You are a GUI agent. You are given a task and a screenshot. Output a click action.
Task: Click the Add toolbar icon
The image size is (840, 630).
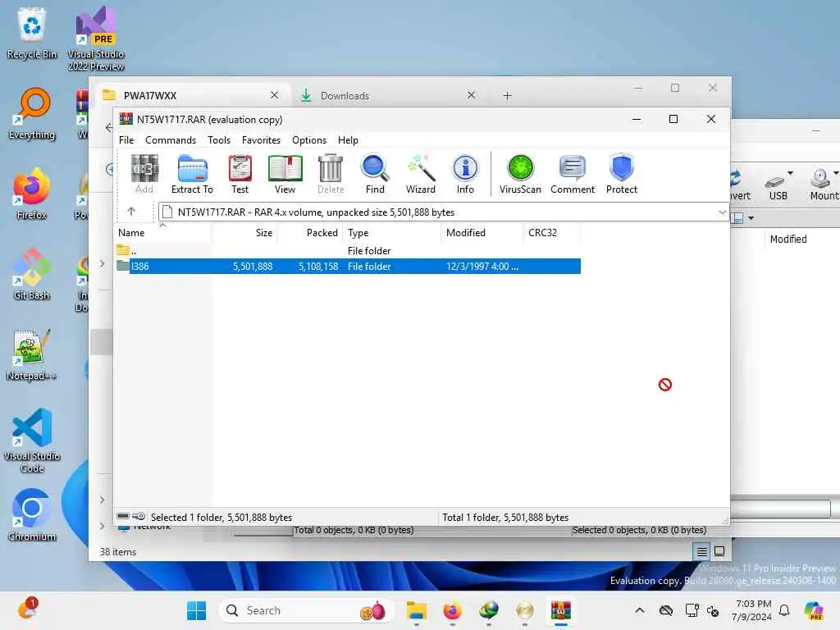coord(144,174)
